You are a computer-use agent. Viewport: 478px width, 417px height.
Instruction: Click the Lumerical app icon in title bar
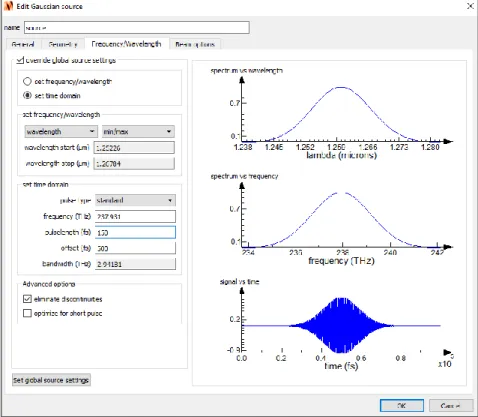coord(8,6)
